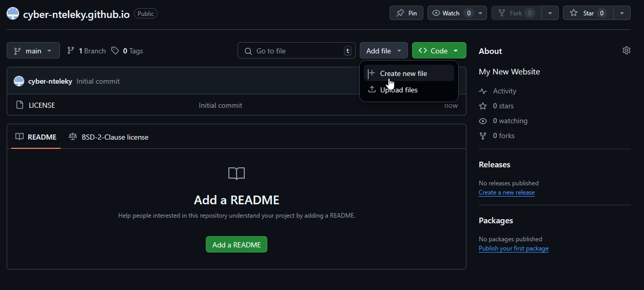The image size is (644, 290).
Task: Click Create a new release link
Action: [506, 192]
